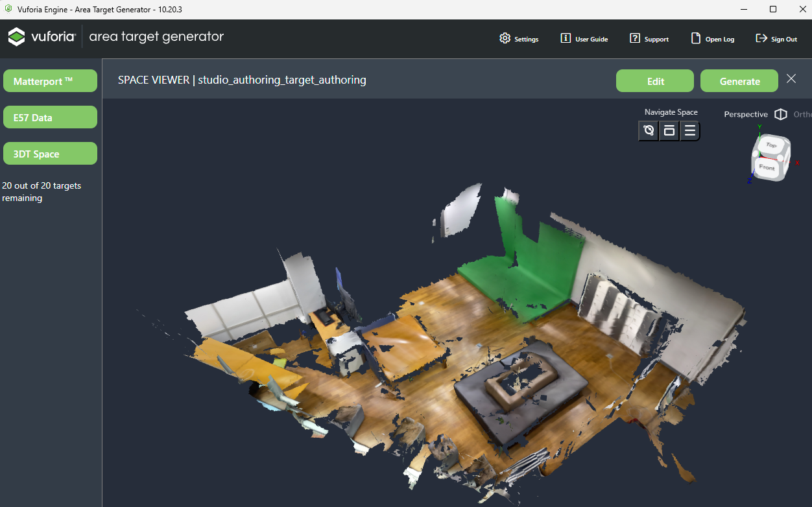Open Settings via the gear icon
This screenshot has width=812, height=507.
pos(505,38)
